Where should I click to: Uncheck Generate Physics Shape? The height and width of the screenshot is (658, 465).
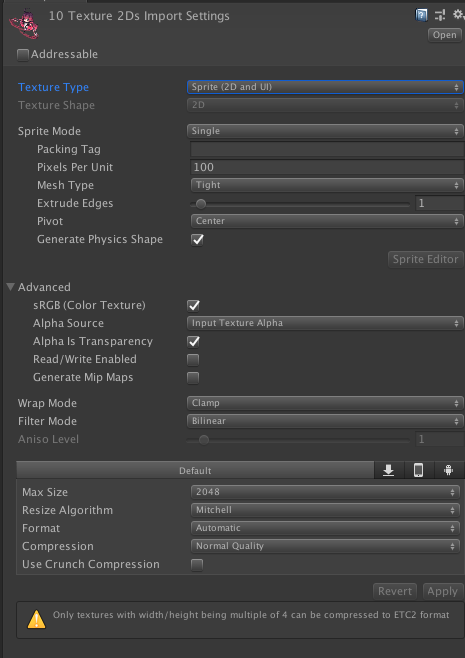[197, 240]
